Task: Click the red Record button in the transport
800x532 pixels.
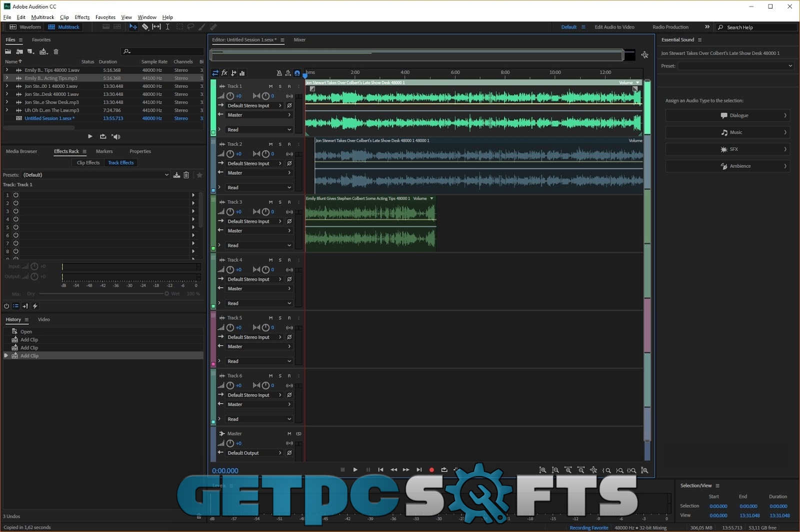Action: pos(431,470)
